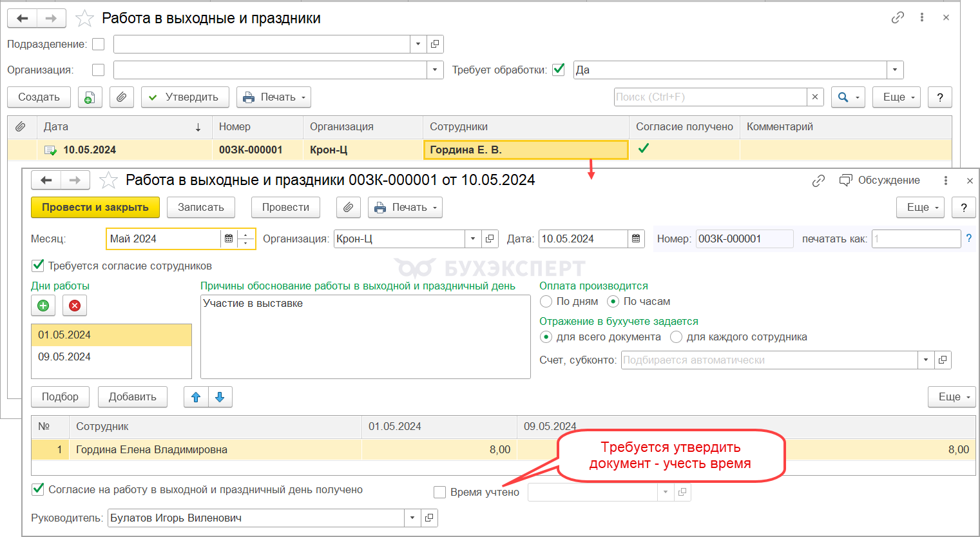The width and height of the screenshot is (980, 537).
Task: Click the green add work day icon
Action: coord(43,306)
